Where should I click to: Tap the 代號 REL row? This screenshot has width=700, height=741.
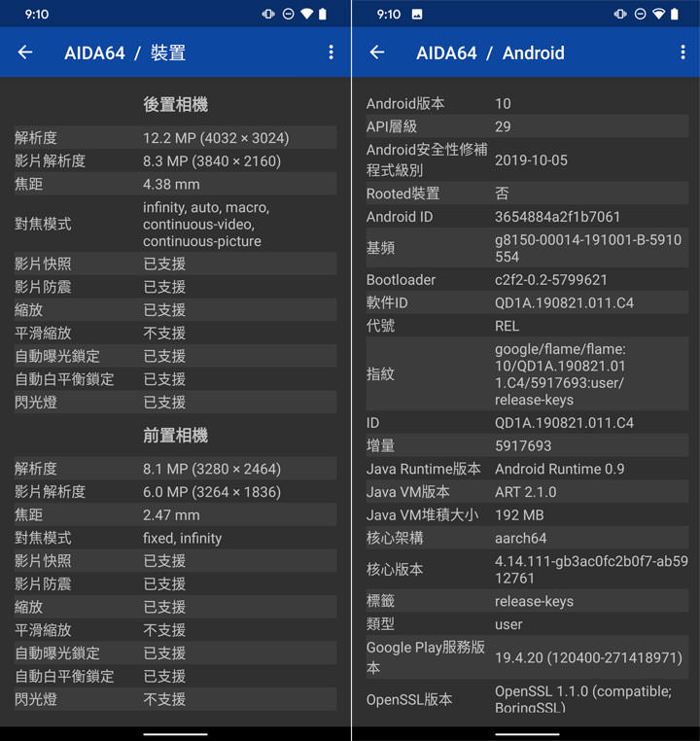pyautogui.click(x=527, y=326)
